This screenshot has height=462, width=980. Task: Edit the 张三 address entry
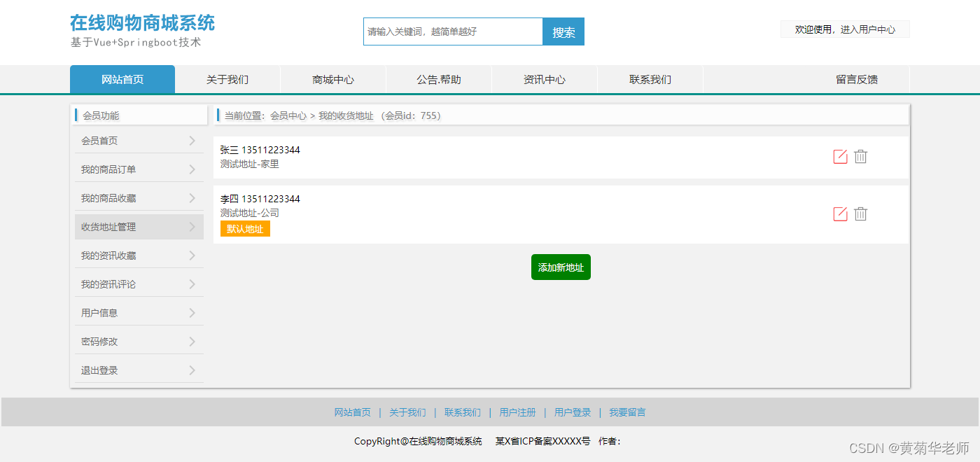(841, 157)
